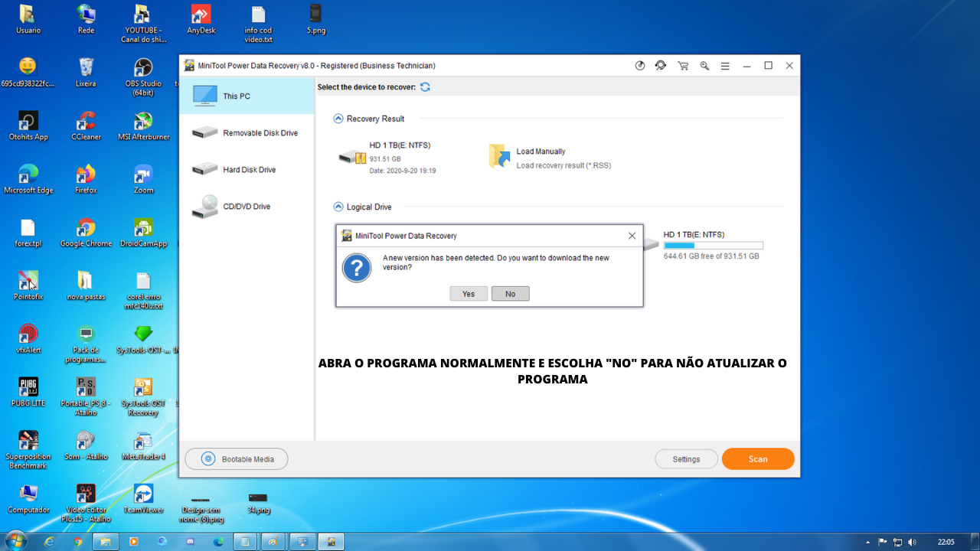Select Removable Disk Drive in the sidebar
Image resolution: width=980 pixels, height=551 pixels.
[247, 133]
